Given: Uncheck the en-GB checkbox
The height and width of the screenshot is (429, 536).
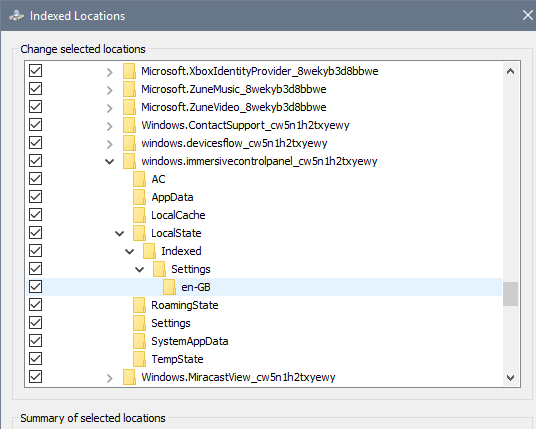Looking at the screenshot, I should (36, 286).
